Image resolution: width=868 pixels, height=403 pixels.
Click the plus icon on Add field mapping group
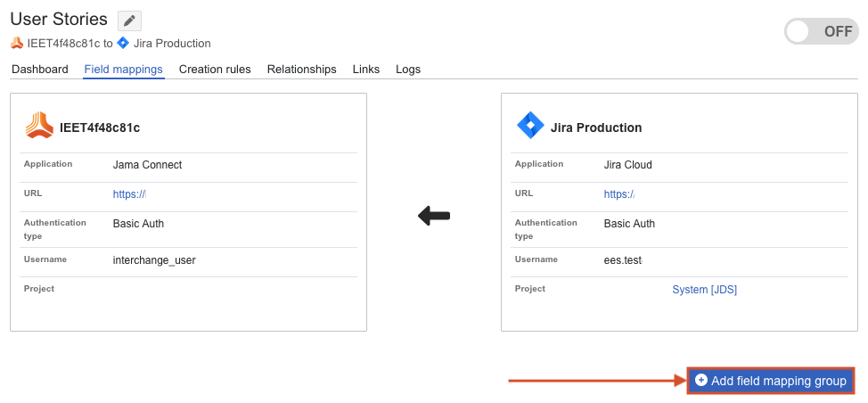(701, 381)
